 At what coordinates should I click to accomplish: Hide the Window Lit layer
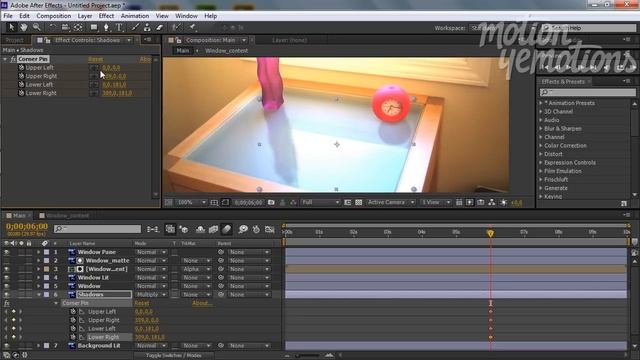tap(7, 278)
